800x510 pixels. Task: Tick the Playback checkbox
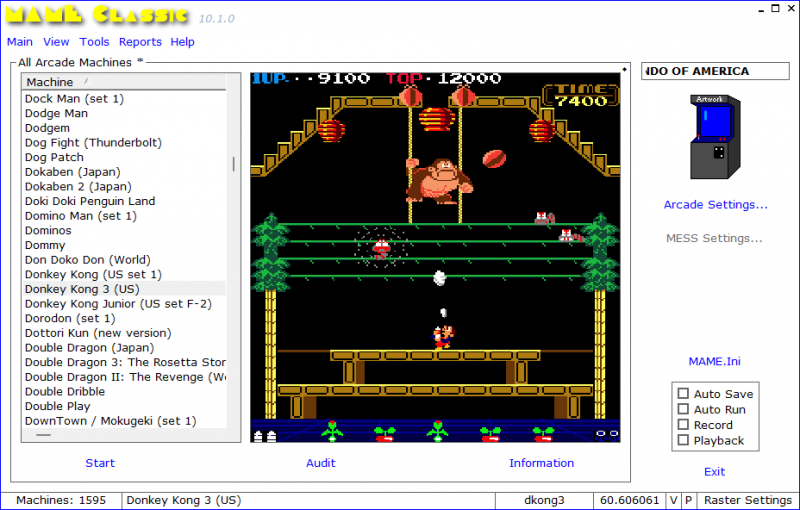683,440
